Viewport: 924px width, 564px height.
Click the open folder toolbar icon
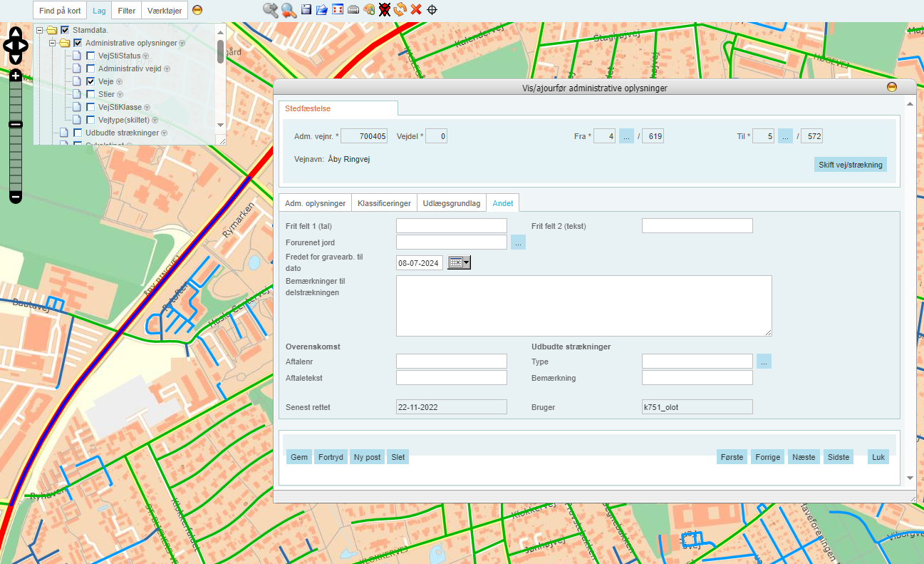322,10
